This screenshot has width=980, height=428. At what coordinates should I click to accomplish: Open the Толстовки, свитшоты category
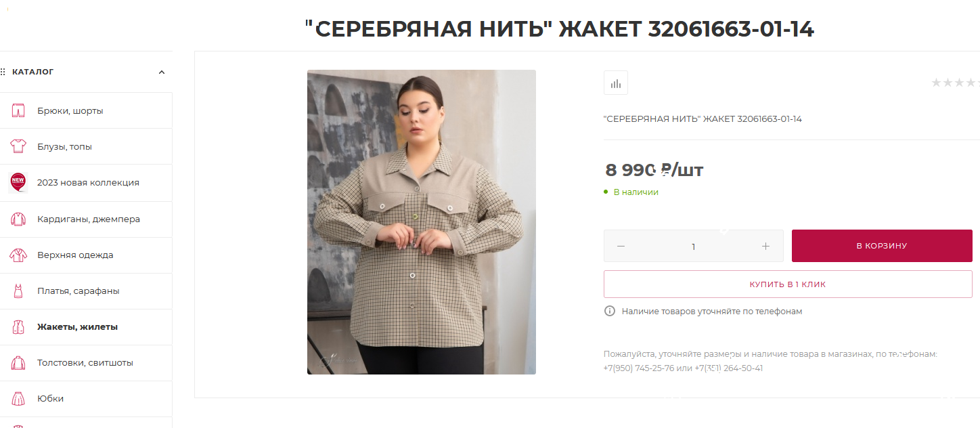pyautogui.click(x=86, y=363)
